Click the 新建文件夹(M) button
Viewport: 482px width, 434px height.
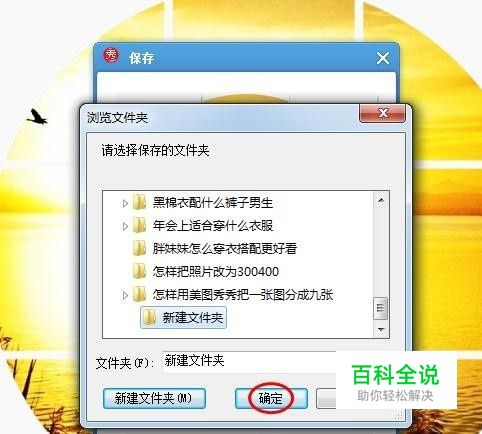pos(154,398)
